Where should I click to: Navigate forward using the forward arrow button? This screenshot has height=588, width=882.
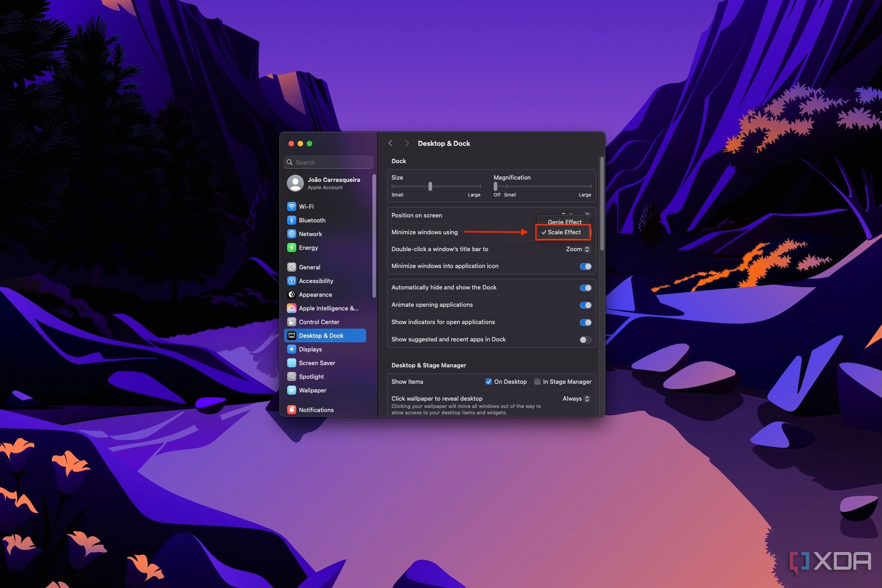[x=406, y=143]
